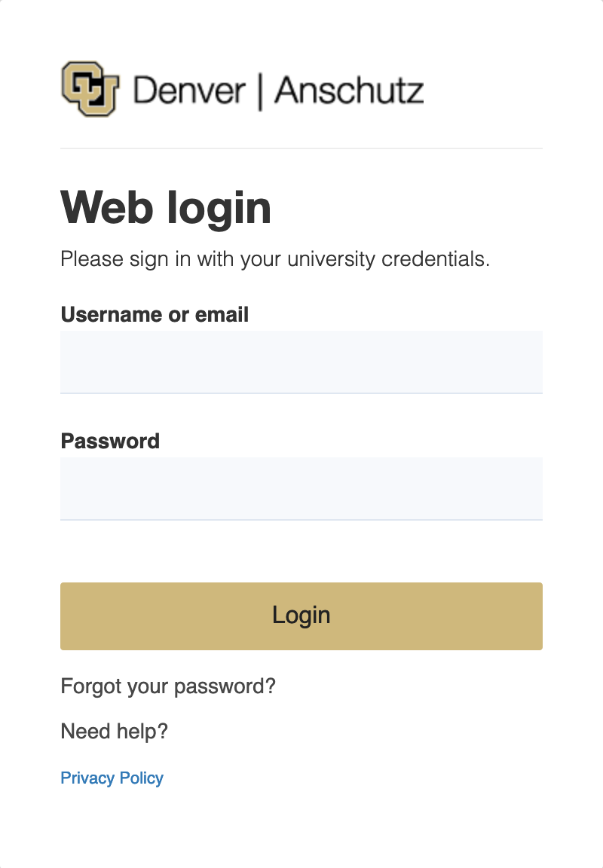Click the Anschutz wordmark text
This screenshot has width=603, height=868.
(349, 90)
